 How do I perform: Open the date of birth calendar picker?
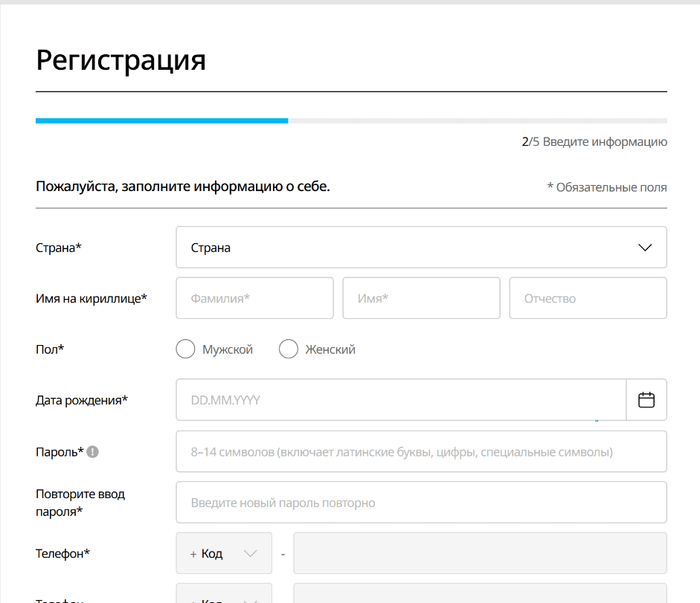coord(646,400)
